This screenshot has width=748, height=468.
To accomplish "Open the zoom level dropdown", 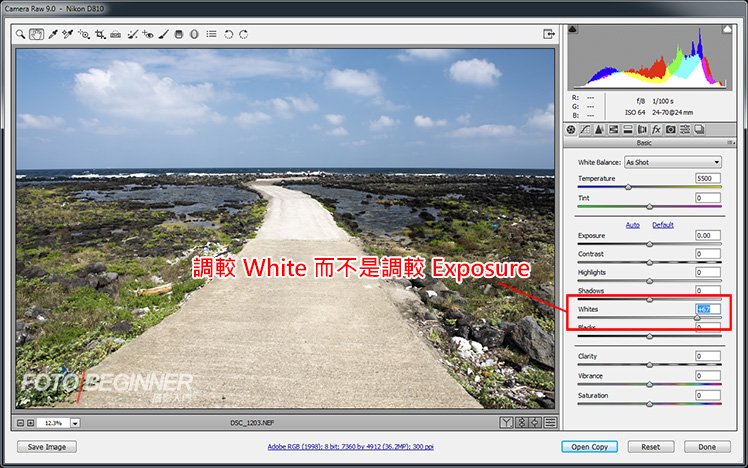I will pyautogui.click(x=75, y=423).
